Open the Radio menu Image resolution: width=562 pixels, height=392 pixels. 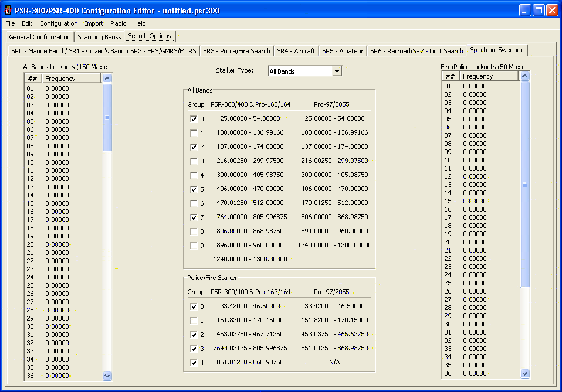[118, 23]
